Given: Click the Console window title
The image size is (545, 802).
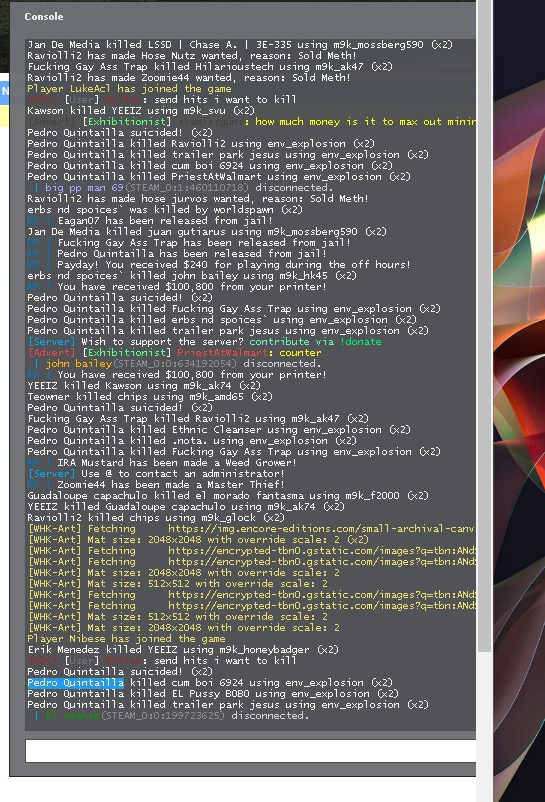Looking at the screenshot, I should [44, 16].
